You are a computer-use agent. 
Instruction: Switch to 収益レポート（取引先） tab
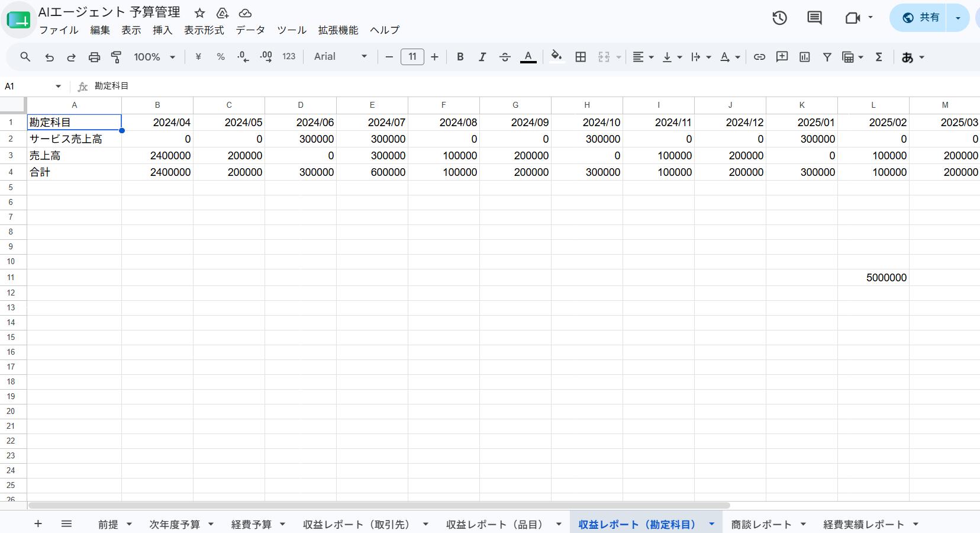click(356, 524)
